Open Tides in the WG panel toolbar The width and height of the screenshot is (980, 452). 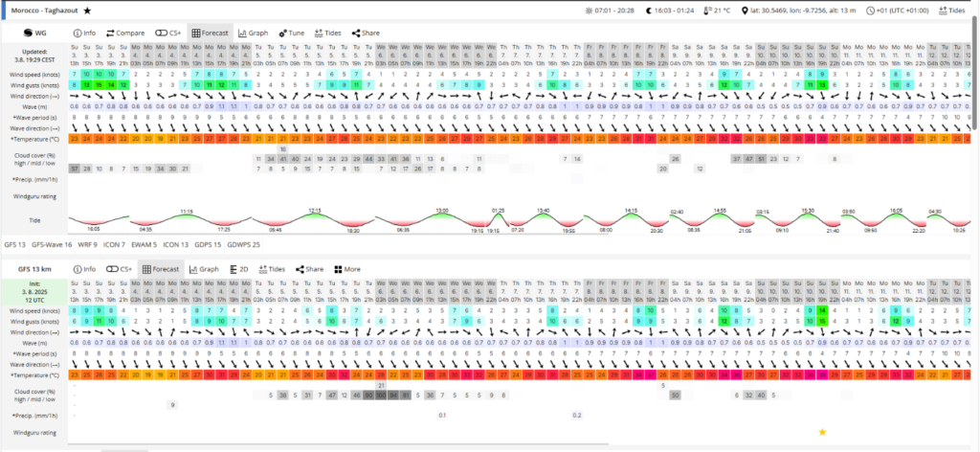[x=328, y=34]
